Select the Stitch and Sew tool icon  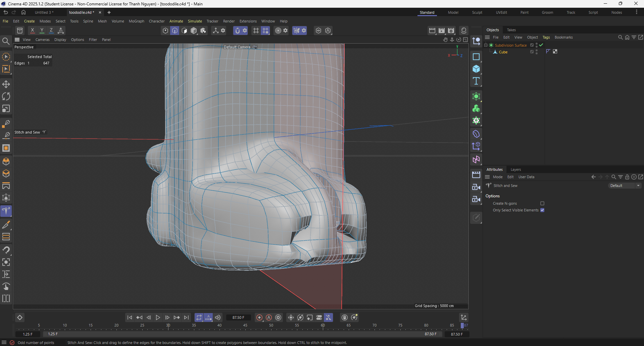click(x=6, y=211)
